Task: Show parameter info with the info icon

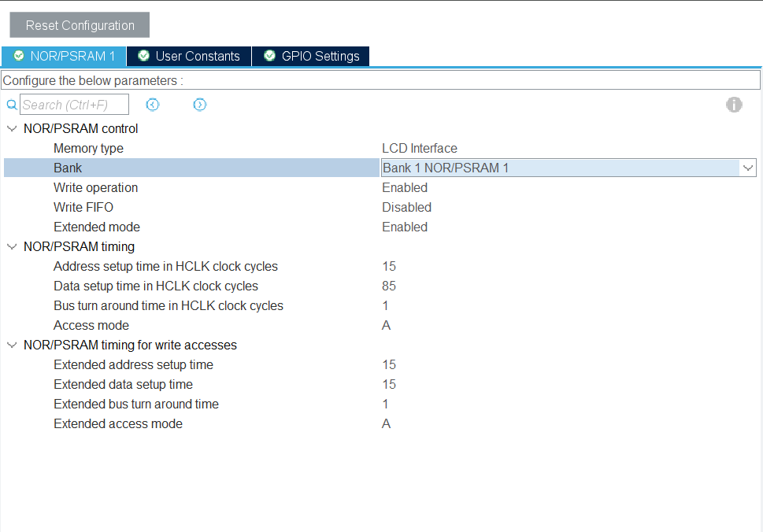Action: pyautogui.click(x=734, y=105)
